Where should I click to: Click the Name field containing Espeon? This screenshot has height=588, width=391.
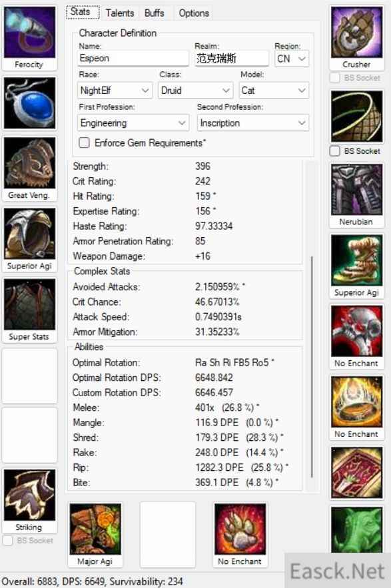(x=133, y=59)
